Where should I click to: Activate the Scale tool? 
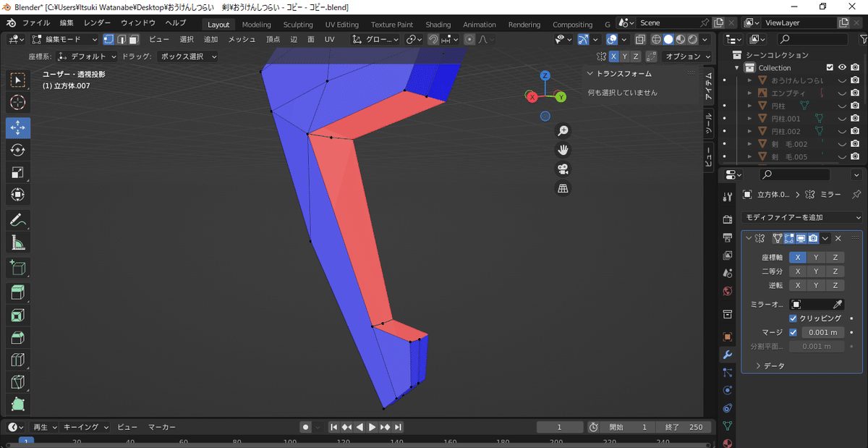tap(18, 172)
